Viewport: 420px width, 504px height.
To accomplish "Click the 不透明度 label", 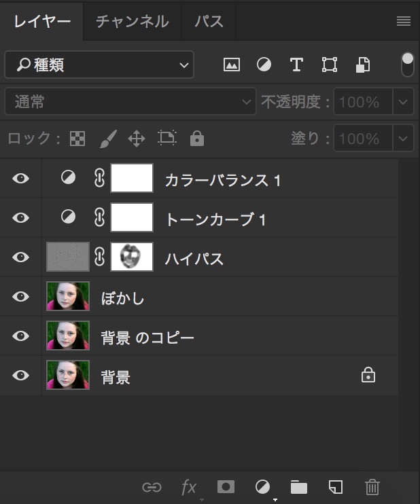I will tap(295, 102).
